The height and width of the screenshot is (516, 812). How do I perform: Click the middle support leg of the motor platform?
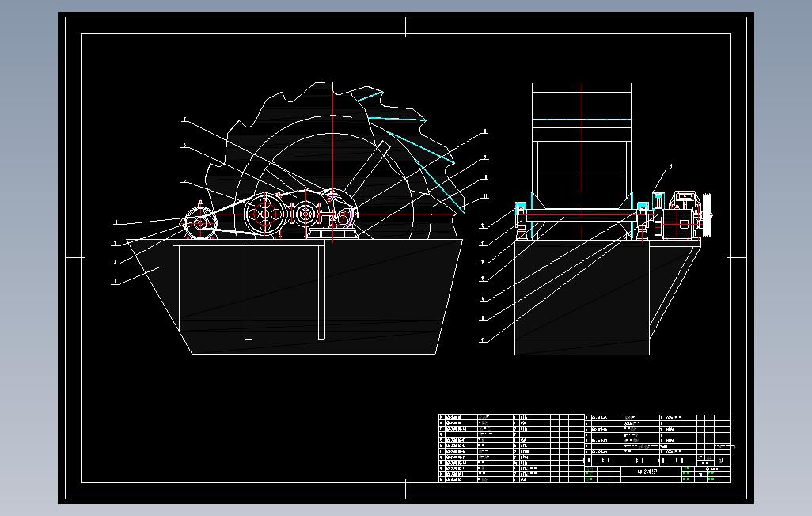coord(249,293)
